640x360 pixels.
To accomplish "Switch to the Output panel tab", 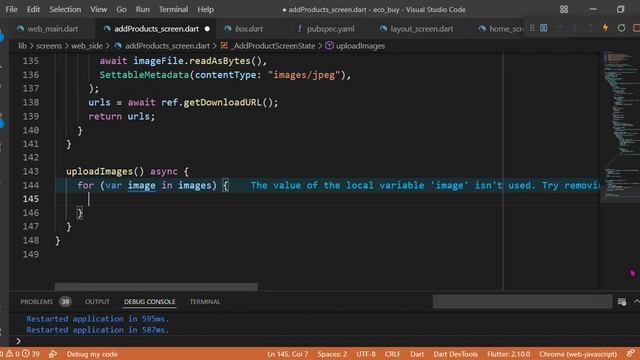I will 97,302.
